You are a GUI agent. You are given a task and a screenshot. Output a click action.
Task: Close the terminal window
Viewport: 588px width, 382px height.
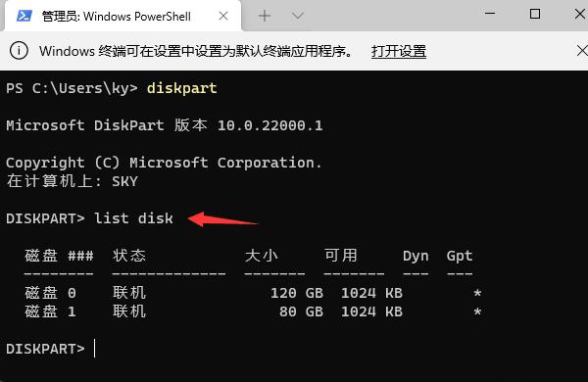[x=580, y=14]
